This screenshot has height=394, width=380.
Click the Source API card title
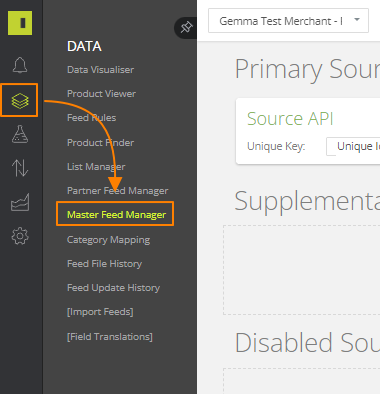[290, 119]
